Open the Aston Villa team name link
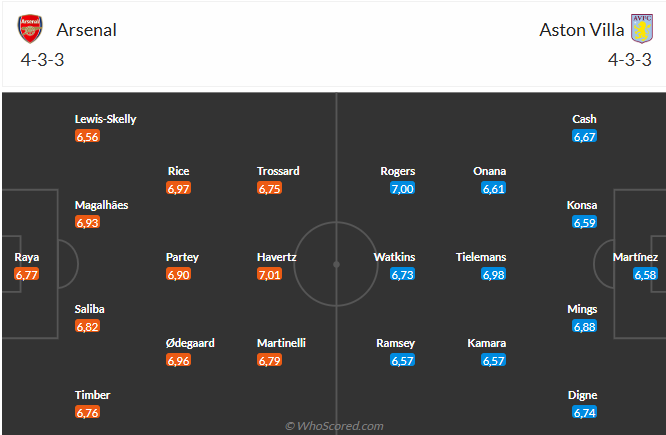Viewport: 666px width, 435px height. (x=581, y=30)
